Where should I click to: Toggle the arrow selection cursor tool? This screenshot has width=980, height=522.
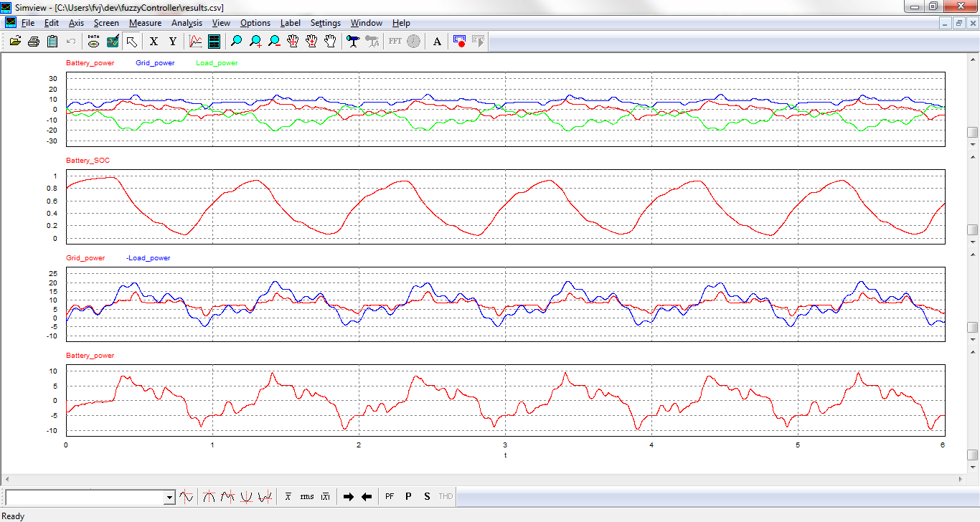point(131,42)
